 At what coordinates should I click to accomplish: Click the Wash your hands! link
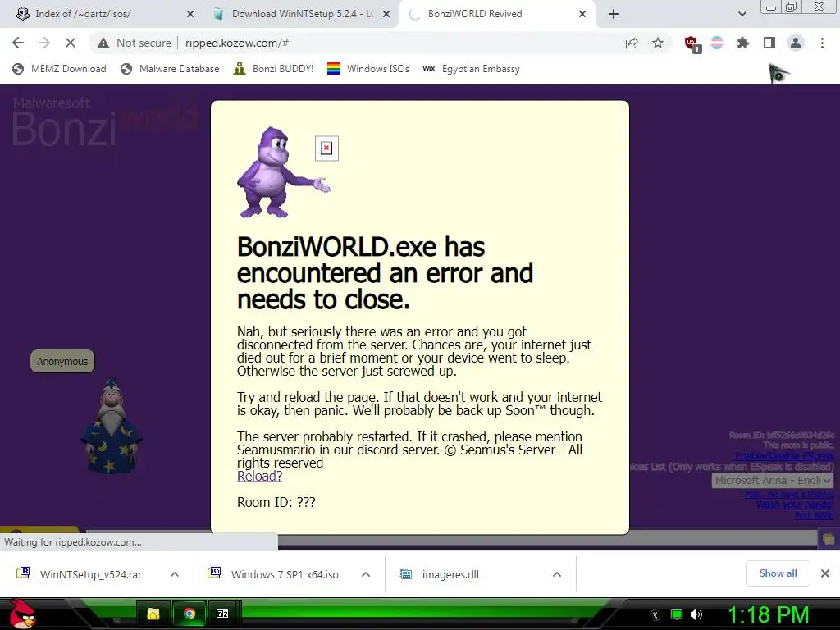click(795, 504)
